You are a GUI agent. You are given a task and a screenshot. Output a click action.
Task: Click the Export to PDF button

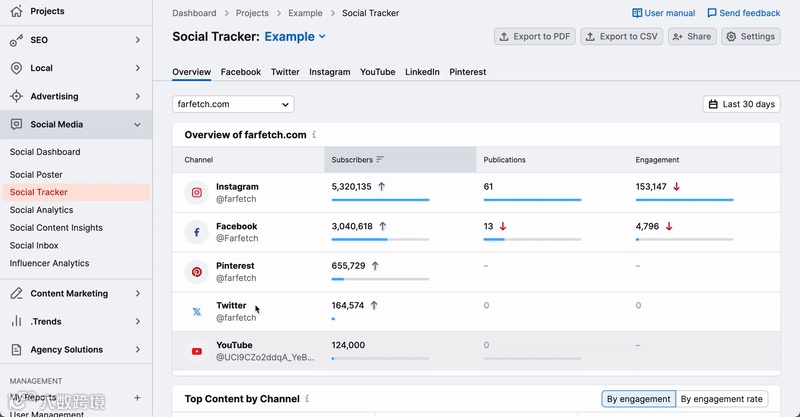535,37
